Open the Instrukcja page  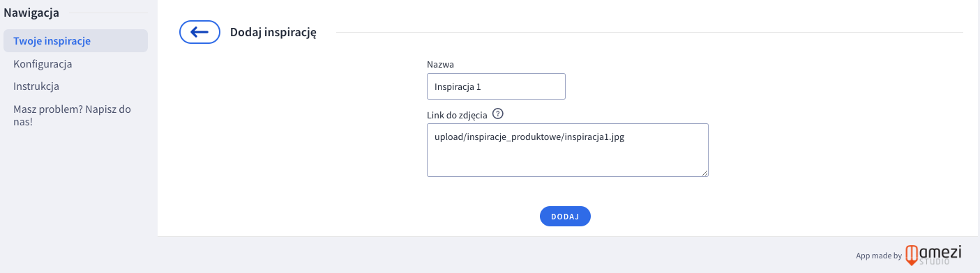[x=36, y=86]
